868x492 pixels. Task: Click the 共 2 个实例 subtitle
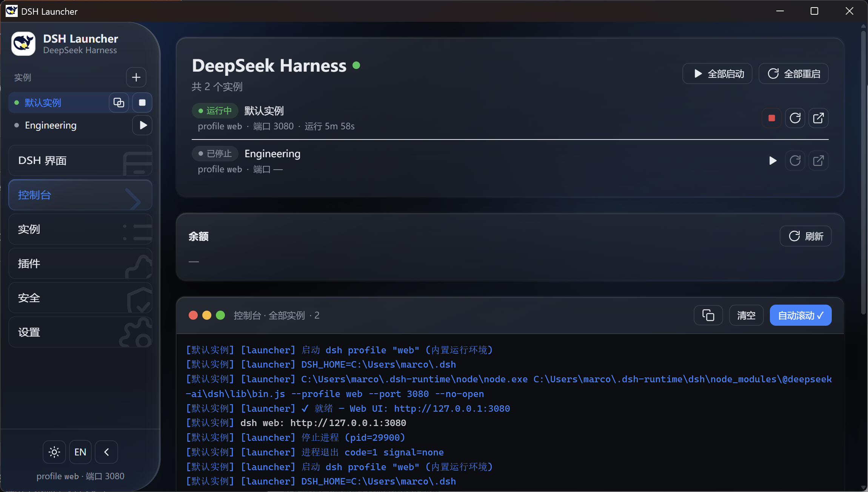(217, 87)
